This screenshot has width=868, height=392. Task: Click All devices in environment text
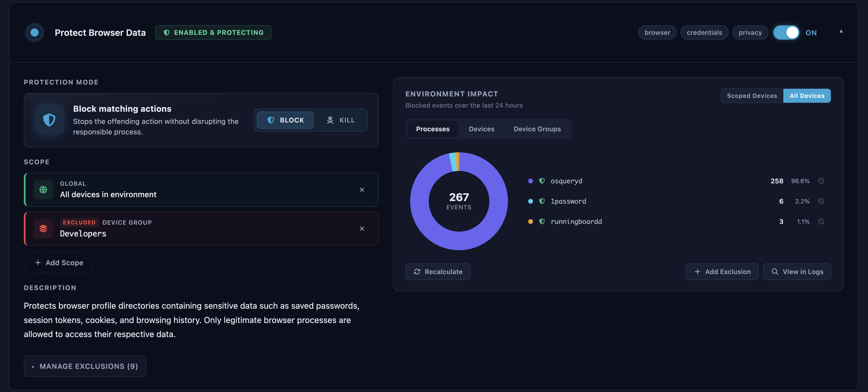(108, 194)
